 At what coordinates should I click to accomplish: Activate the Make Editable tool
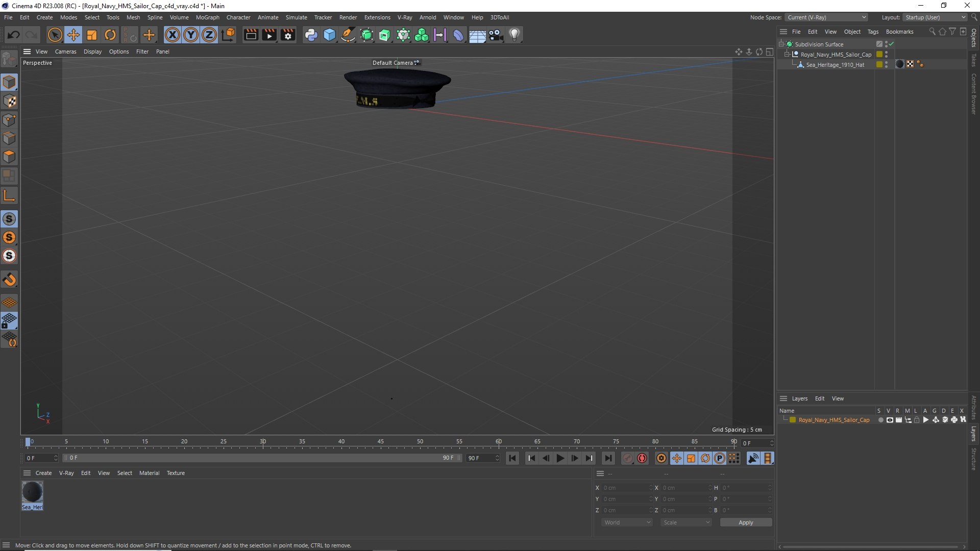point(9,60)
